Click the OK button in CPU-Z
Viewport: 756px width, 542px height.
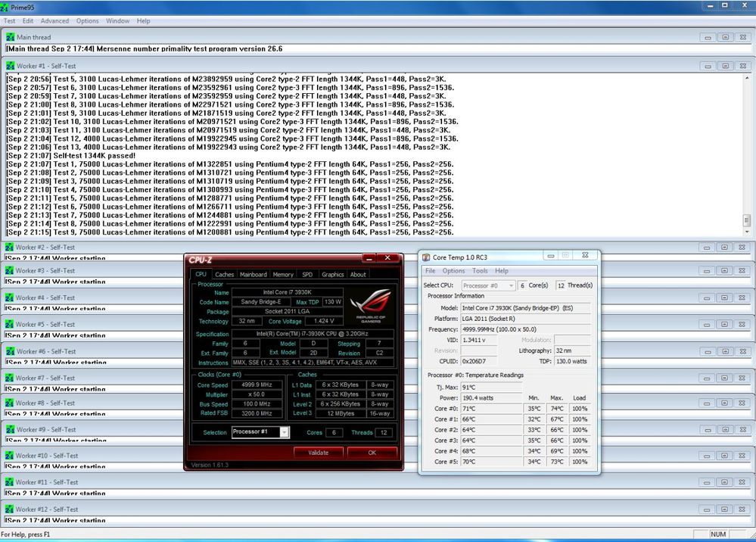point(372,452)
